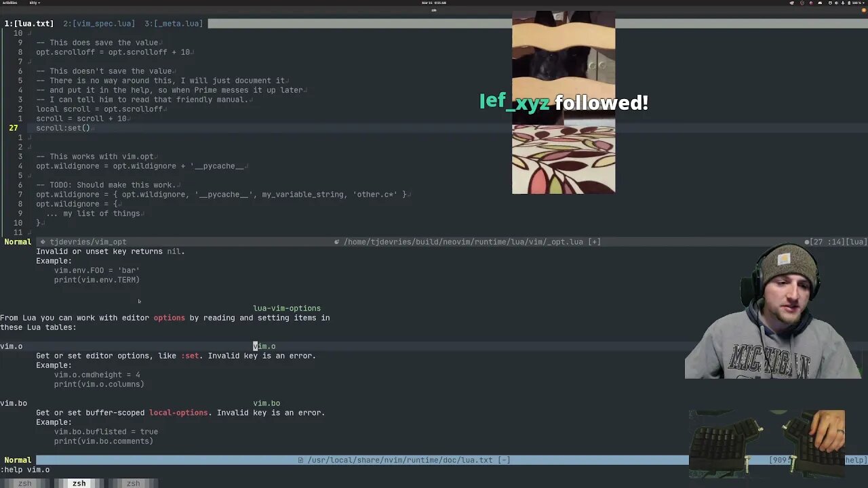Viewport: 868px width, 488px height.
Task: Click 'Invalid or unset key returns nil.' text
Action: coord(111,251)
